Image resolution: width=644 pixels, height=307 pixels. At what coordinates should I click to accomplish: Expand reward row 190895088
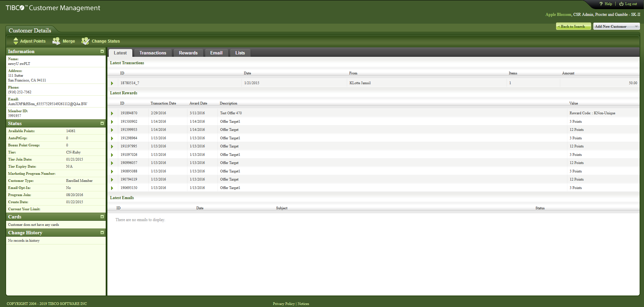coord(112,171)
